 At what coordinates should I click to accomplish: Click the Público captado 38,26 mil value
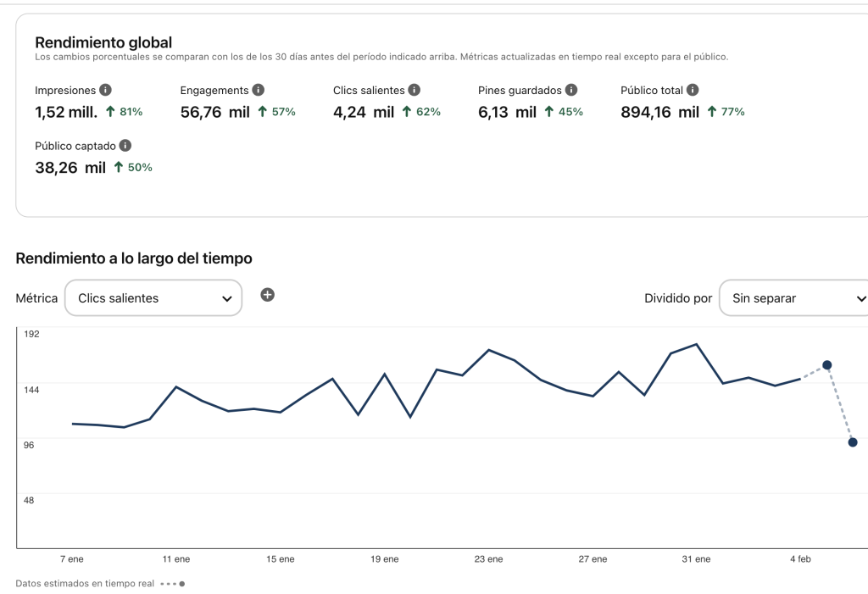coord(70,168)
